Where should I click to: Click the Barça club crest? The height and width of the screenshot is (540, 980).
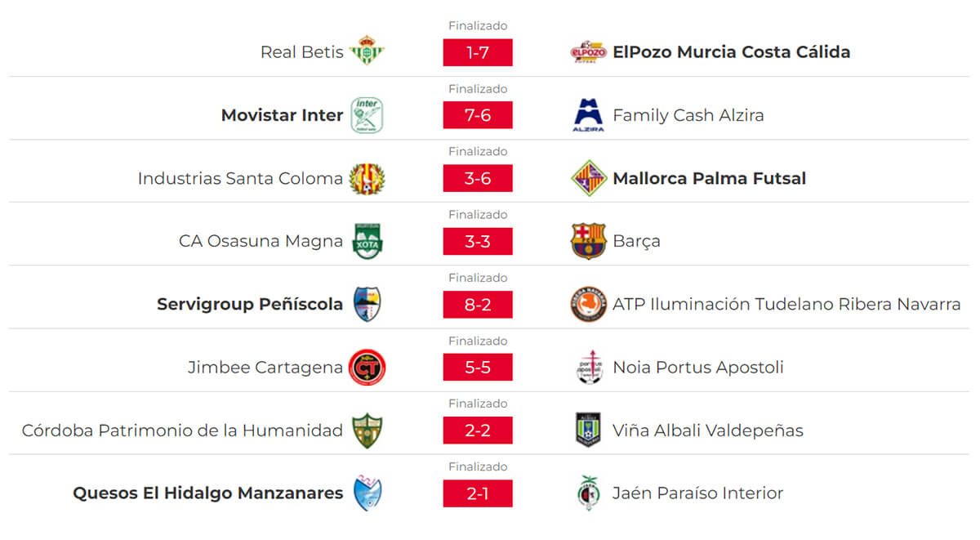pos(588,241)
